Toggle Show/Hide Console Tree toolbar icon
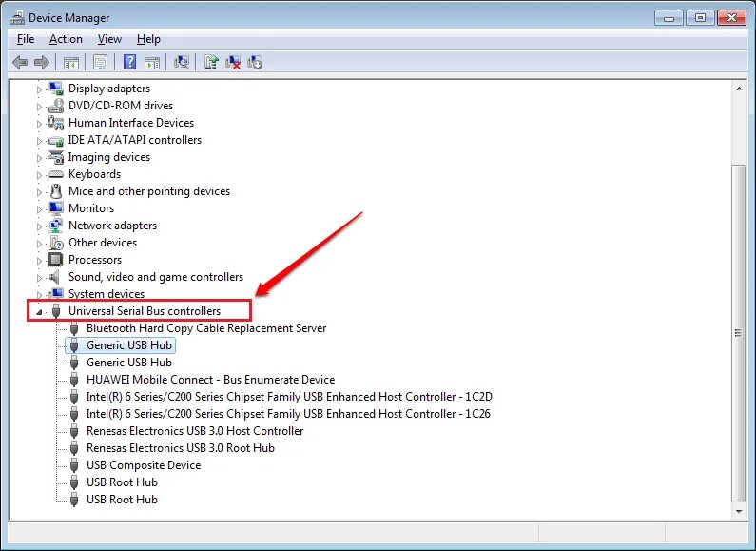The height and width of the screenshot is (551, 756). tap(71, 62)
